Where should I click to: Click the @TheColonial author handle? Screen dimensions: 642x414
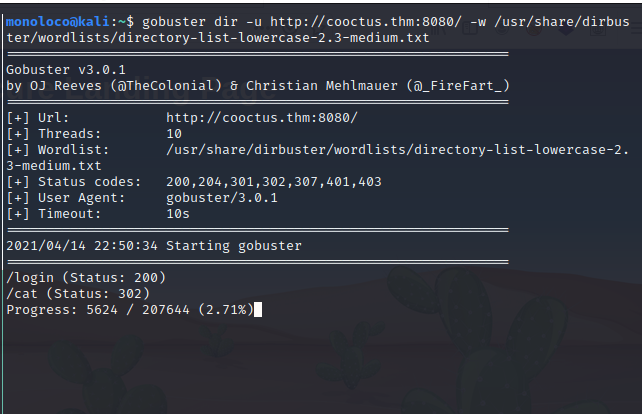coord(166,86)
